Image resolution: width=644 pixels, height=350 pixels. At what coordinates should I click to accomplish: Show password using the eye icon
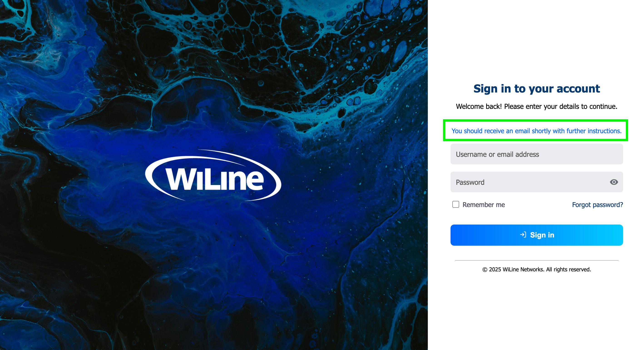click(614, 182)
